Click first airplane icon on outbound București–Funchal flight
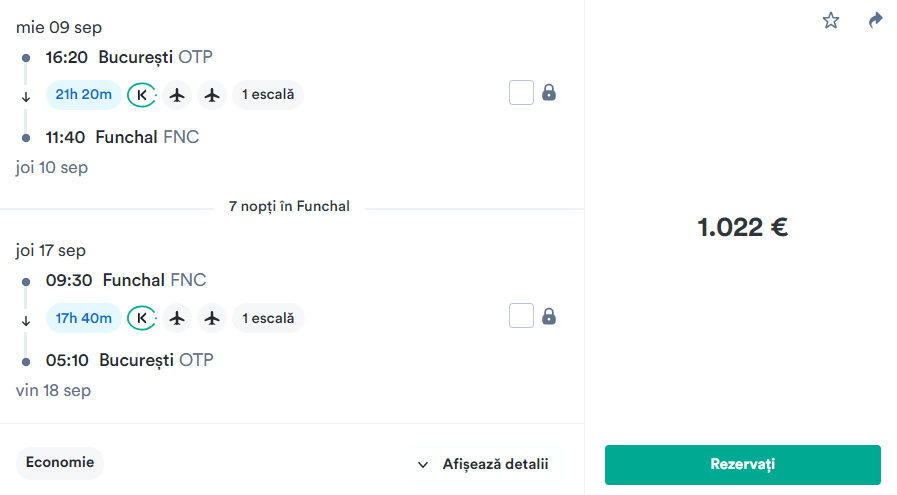 (178, 95)
